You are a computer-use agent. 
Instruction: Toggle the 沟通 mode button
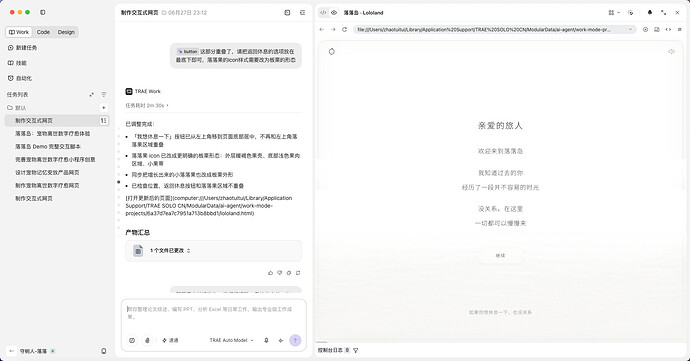(170, 340)
